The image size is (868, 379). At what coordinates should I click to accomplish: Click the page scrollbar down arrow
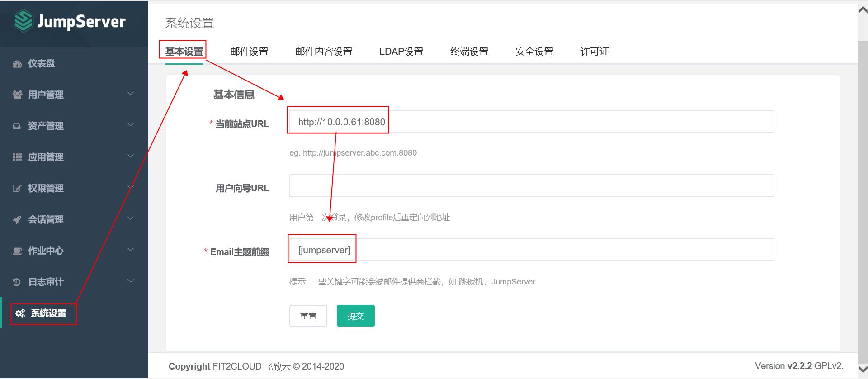click(x=863, y=370)
